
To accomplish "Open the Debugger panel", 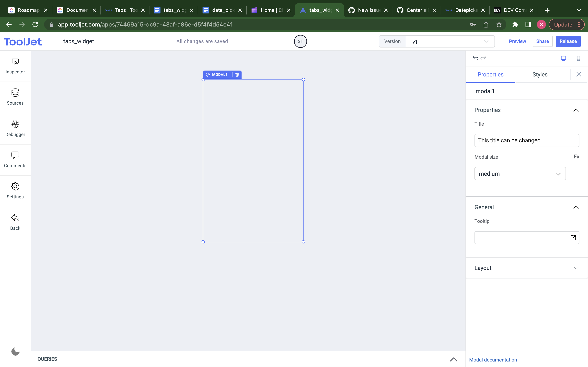I will tap(15, 128).
